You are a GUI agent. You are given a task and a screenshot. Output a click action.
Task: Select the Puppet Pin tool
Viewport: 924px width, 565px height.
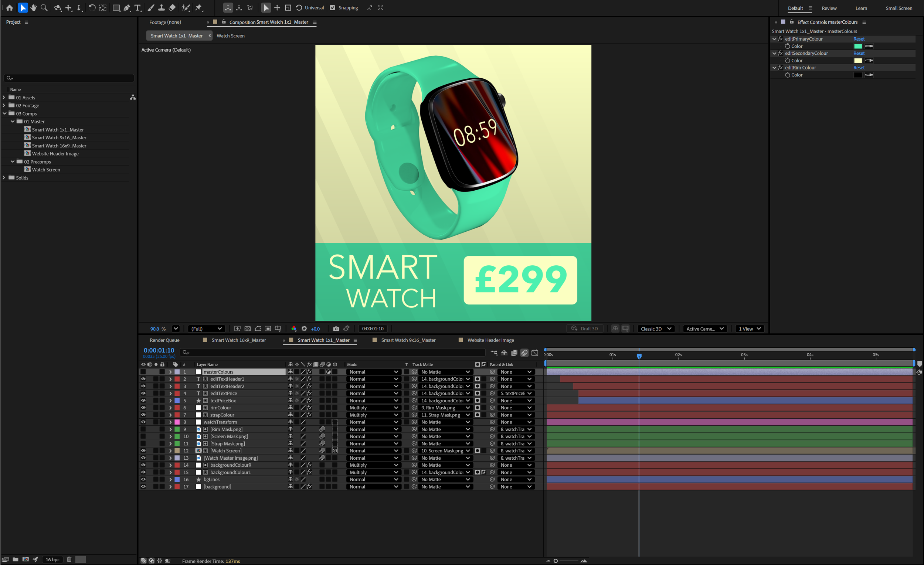(x=199, y=7)
